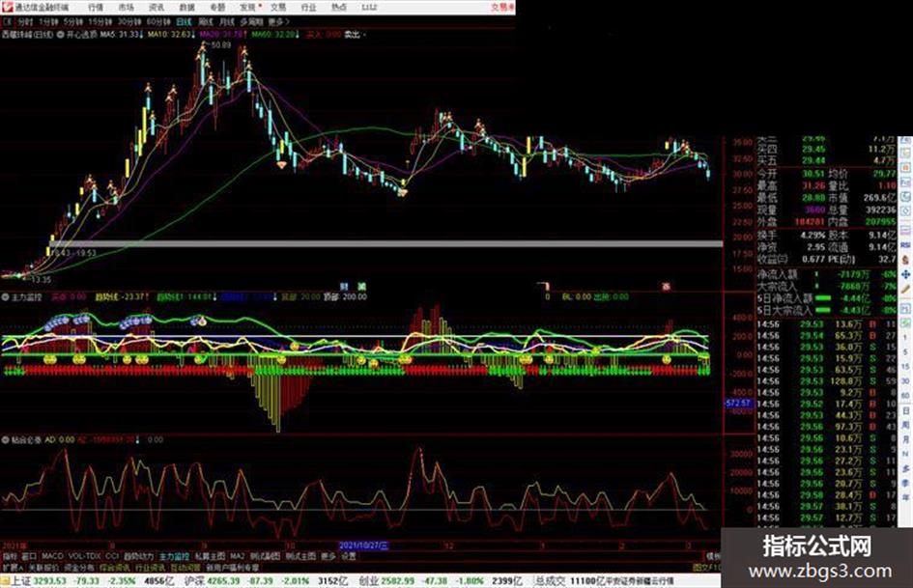Click the 换手 4.29% value
This screenshot has width=913, height=588.
(x=813, y=236)
